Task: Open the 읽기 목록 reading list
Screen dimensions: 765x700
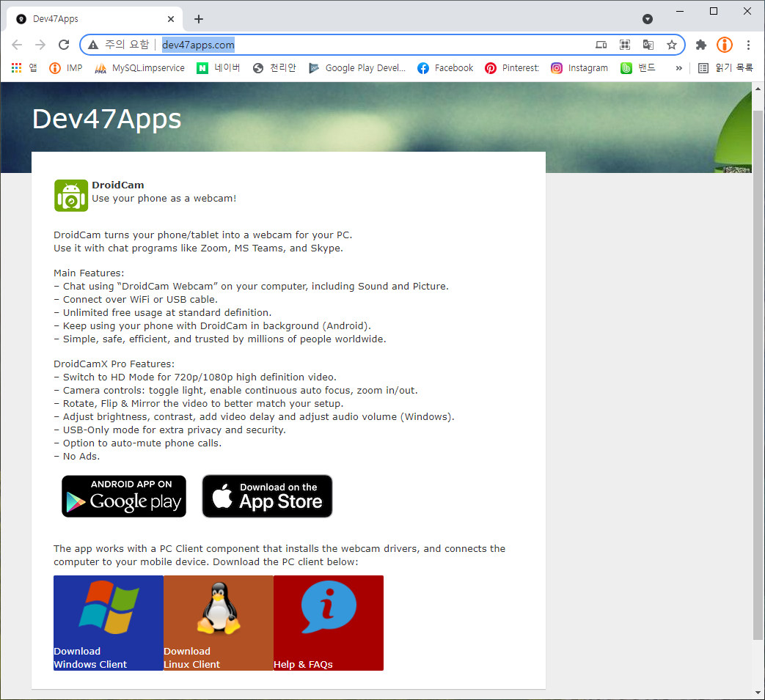Action: click(725, 67)
